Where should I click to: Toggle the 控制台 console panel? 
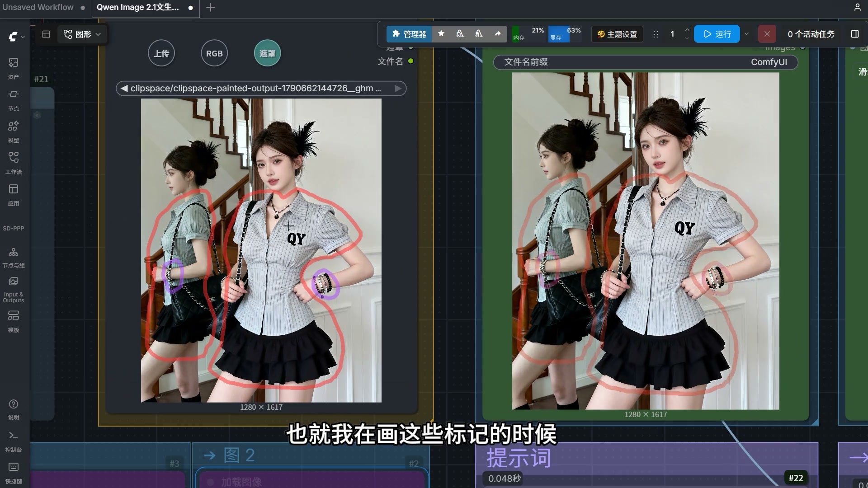click(x=14, y=441)
